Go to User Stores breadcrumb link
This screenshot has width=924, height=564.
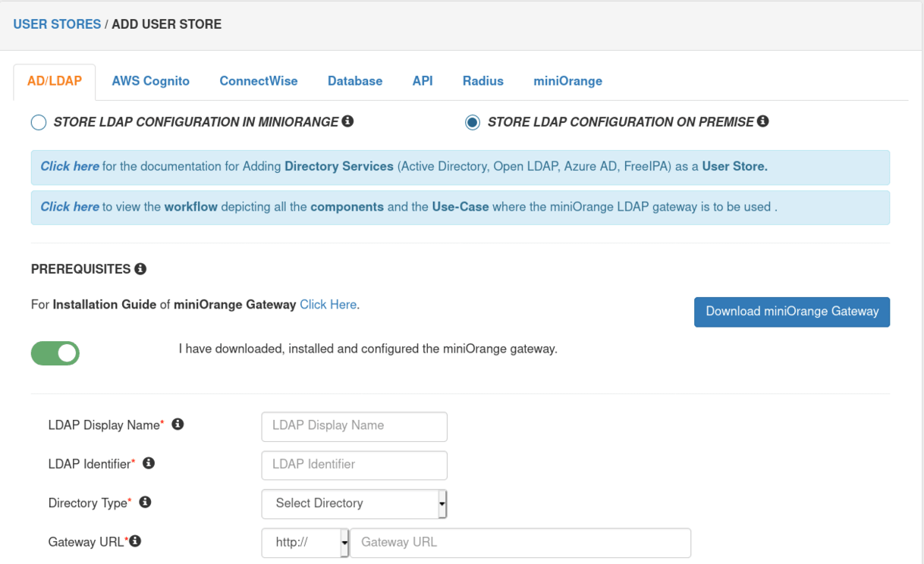pos(57,24)
